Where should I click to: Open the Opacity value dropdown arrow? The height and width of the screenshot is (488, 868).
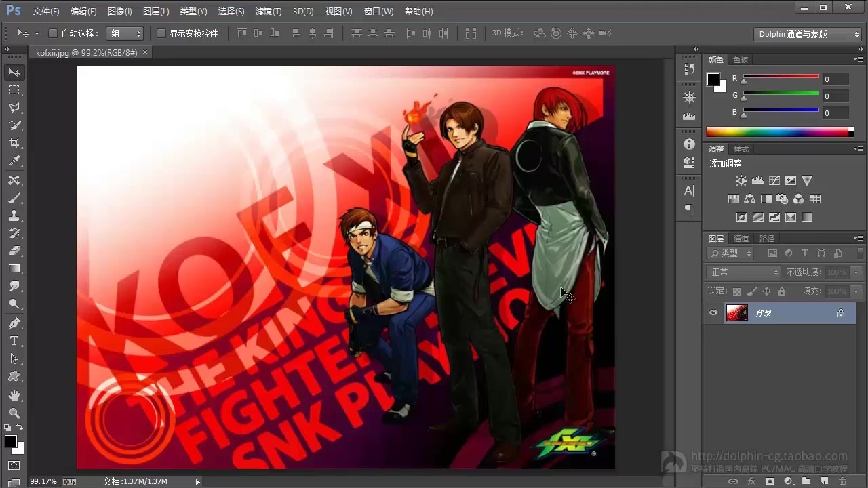click(856, 272)
